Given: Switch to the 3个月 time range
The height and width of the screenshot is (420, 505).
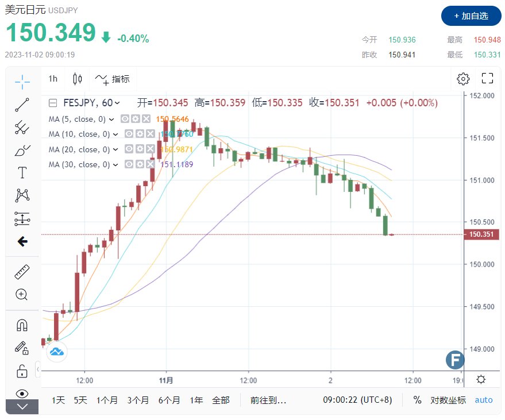Looking at the screenshot, I should click(x=138, y=400).
